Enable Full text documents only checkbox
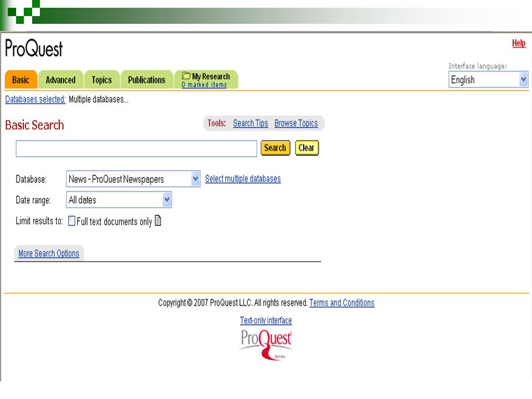 tap(71, 221)
